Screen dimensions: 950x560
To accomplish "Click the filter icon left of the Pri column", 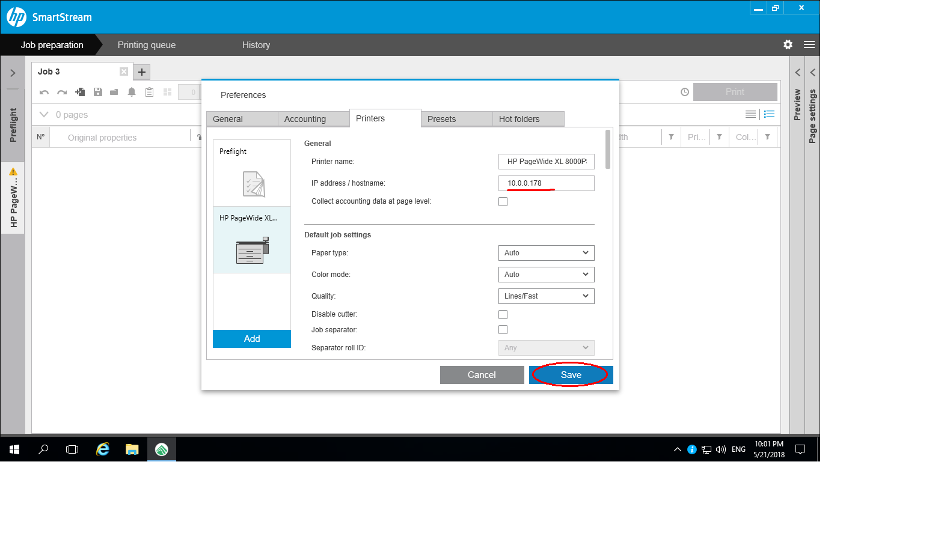I will [x=671, y=137].
